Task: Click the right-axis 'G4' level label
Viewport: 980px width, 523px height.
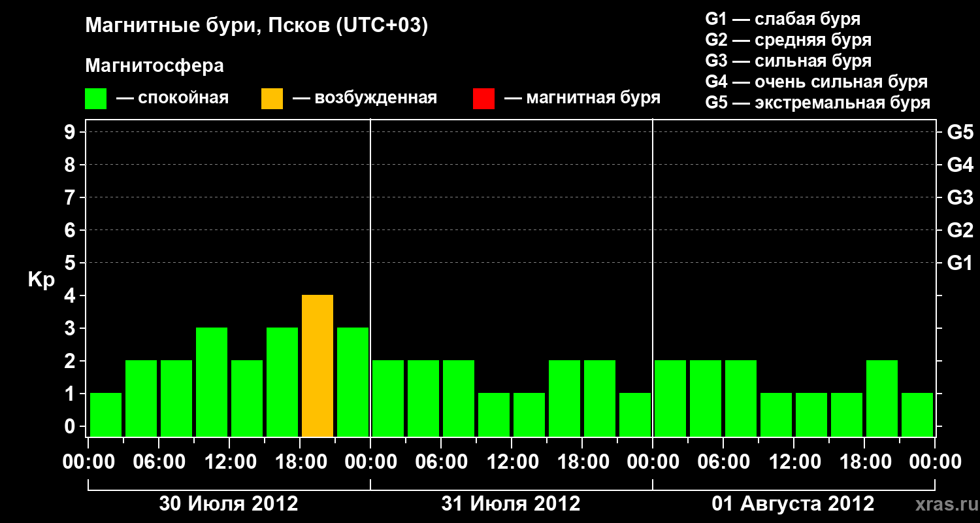Action: tap(960, 165)
